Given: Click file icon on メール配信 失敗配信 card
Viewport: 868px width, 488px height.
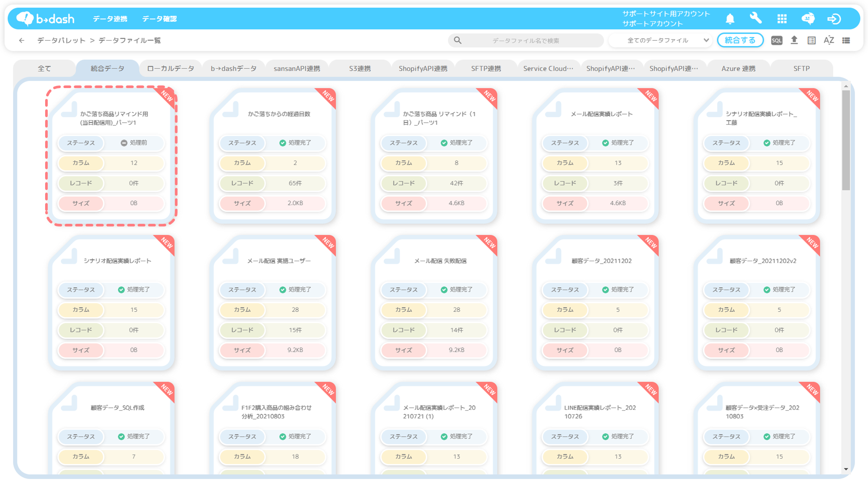Looking at the screenshot, I should [392, 256].
